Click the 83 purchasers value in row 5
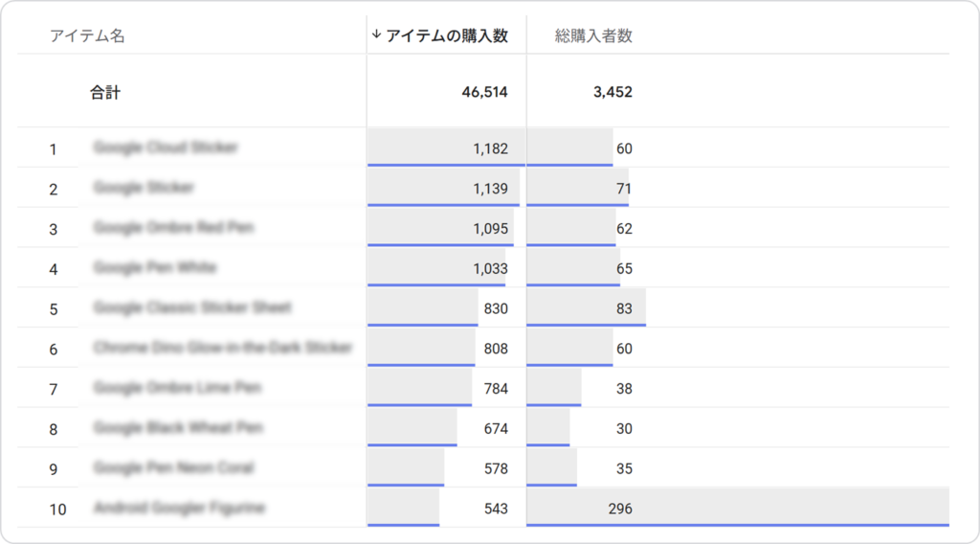Screen dimensions: 980x544 (x=624, y=308)
